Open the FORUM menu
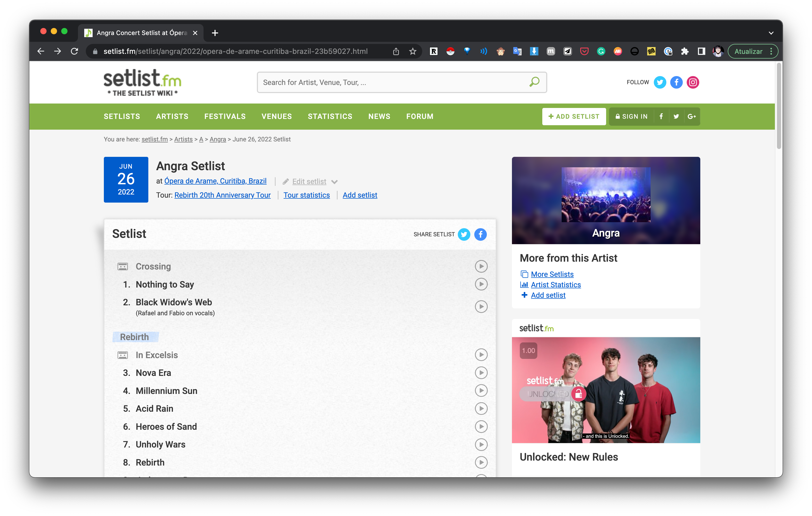 tap(420, 116)
